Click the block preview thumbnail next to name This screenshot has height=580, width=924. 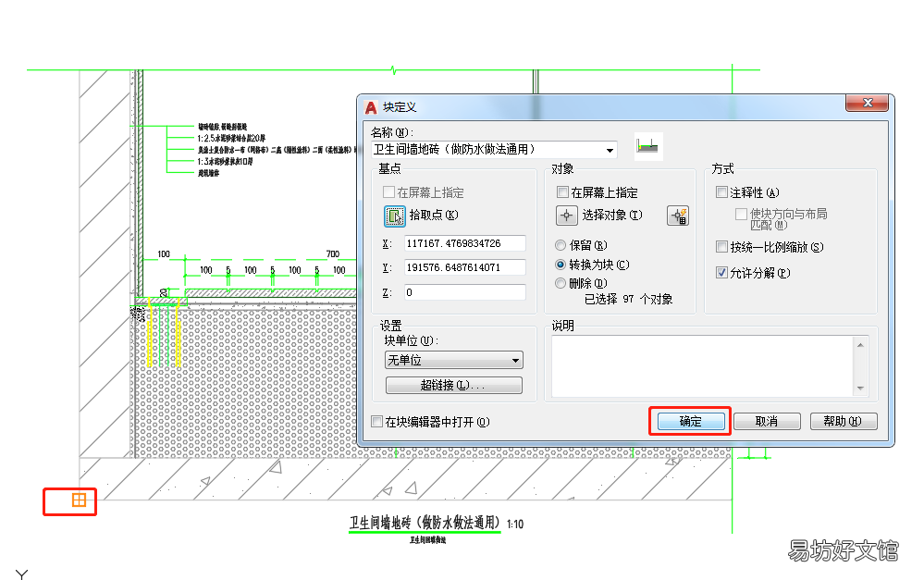click(648, 147)
